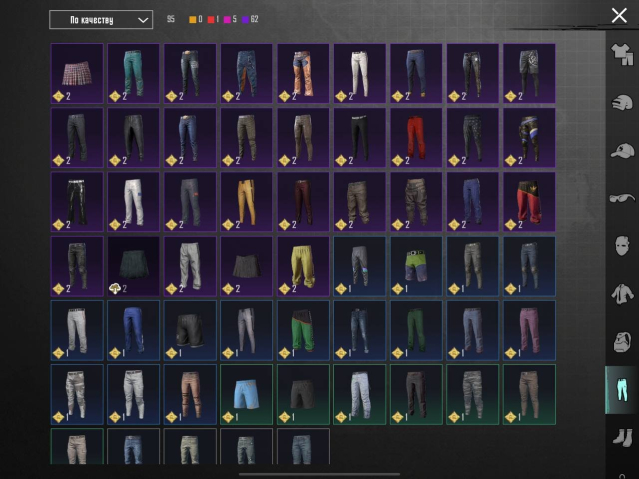
Task: Select the face mask category icon
Action: [x=620, y=245]
